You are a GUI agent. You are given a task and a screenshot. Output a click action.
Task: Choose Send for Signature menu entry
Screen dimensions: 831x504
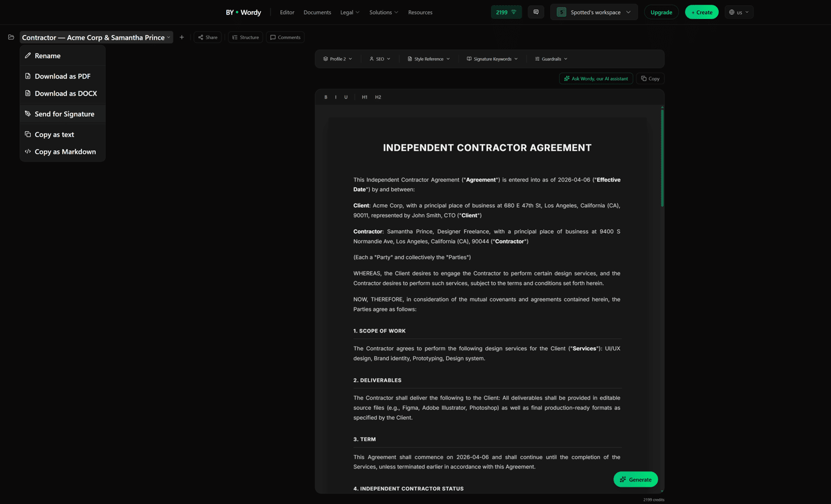[62, 114]
